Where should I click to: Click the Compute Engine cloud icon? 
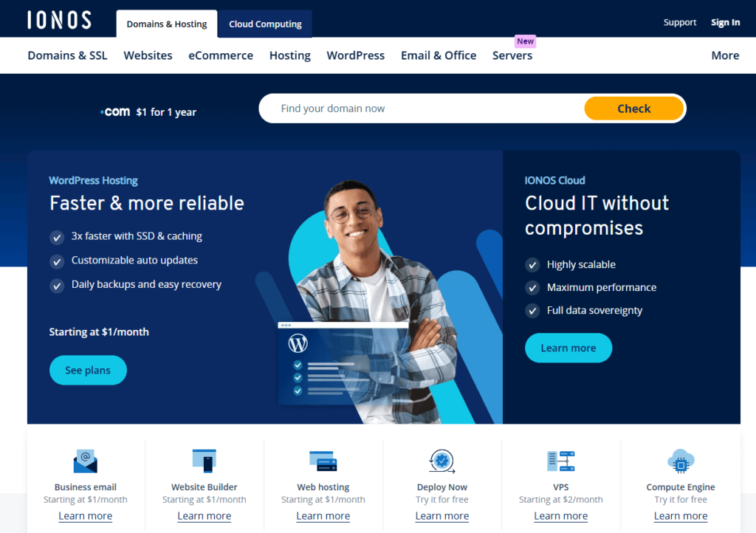coord(680,461)
